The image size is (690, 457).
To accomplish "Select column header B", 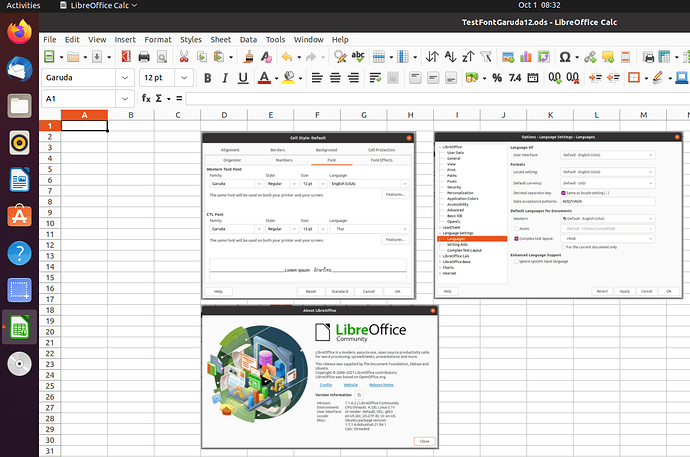I will pos(131,115).
